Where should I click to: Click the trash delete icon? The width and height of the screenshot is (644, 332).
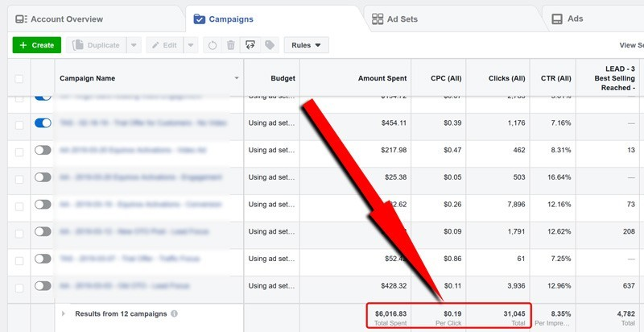point(230,46)
